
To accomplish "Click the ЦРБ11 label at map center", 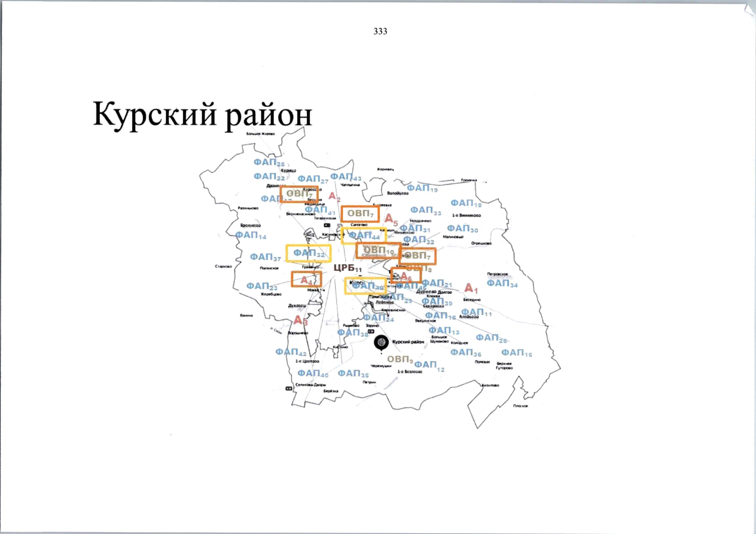I will tap(348, 268).
